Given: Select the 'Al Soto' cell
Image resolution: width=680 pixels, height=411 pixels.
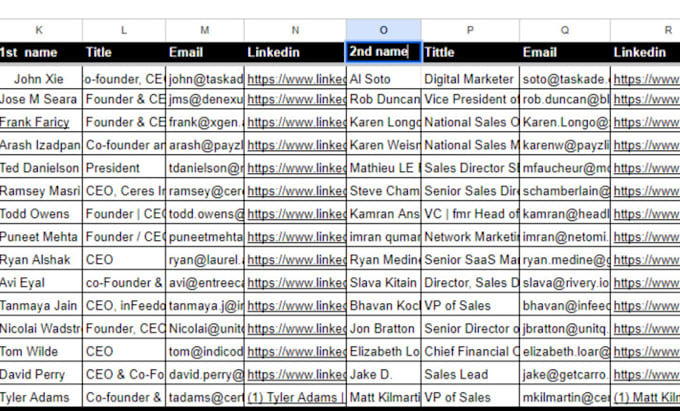Looking at the screenshot, I should pos(383,78).
